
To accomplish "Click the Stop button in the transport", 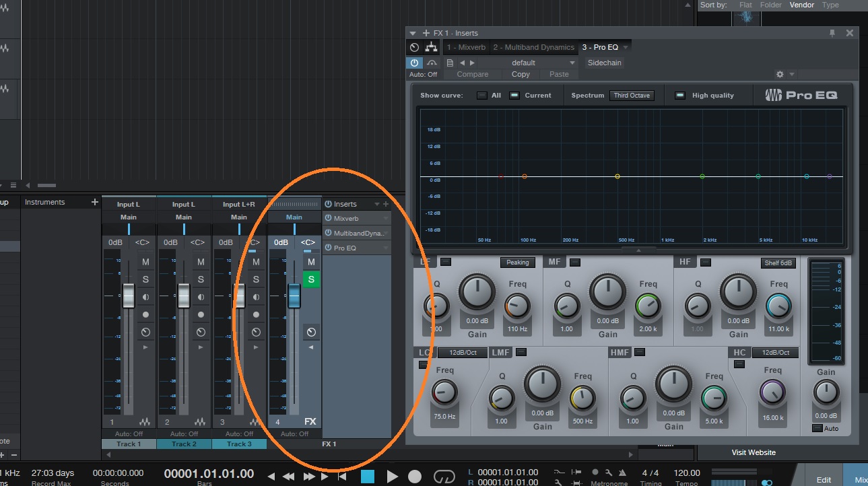I will click(368, 477).
